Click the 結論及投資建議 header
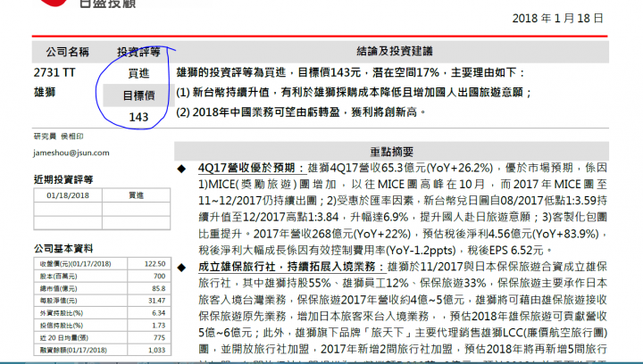 (395, 51)
